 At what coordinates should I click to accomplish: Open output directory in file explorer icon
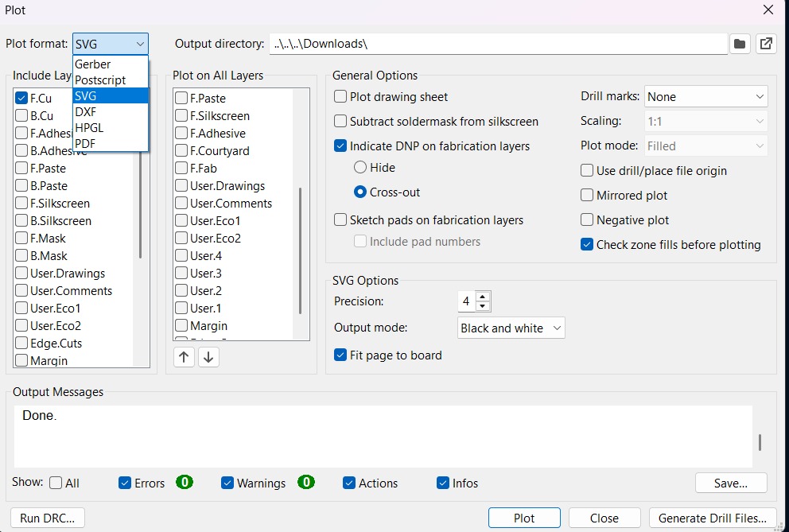pyautogui.click(x=766, y=44)
